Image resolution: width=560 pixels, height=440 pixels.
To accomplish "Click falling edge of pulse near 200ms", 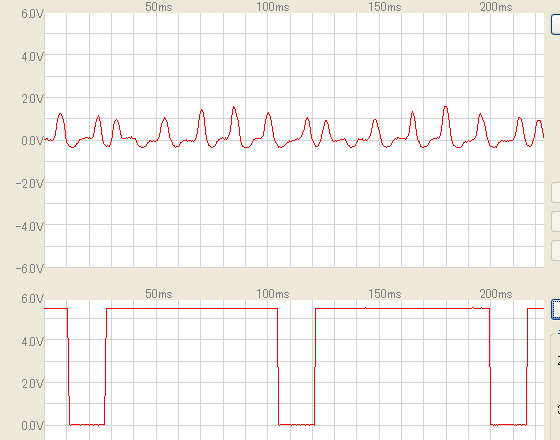I will coord(490,366).
